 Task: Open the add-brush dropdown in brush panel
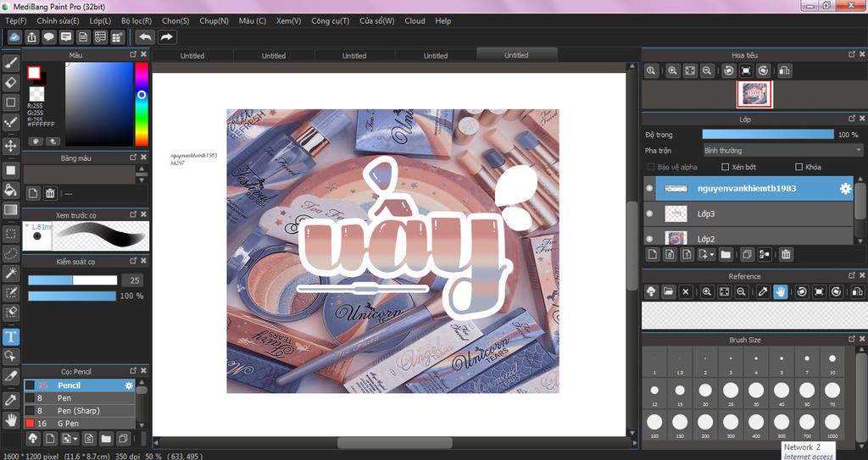point(75,439)
